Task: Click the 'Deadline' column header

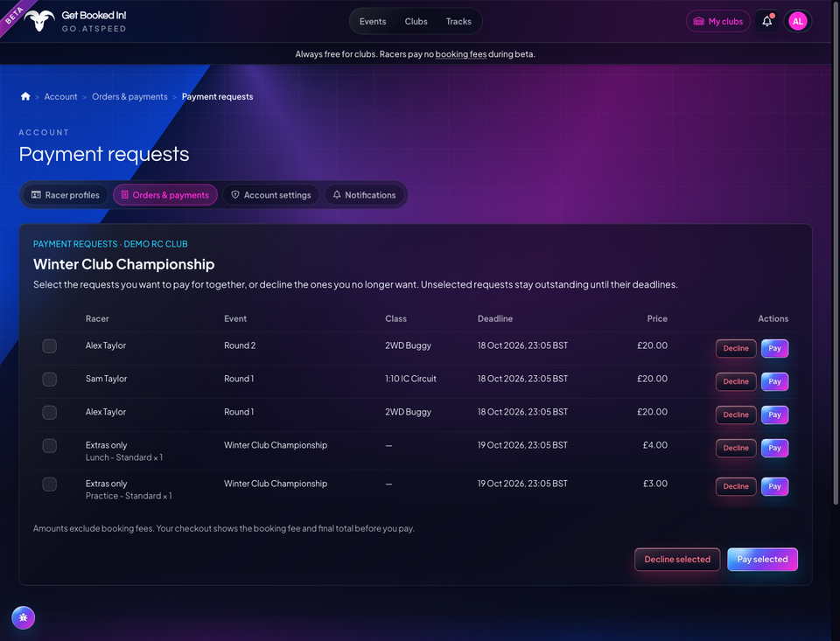Action: (495, 318)
